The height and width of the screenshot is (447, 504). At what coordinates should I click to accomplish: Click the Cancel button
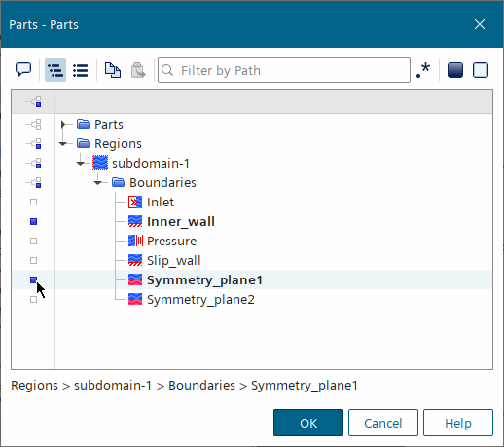point(383,423)
